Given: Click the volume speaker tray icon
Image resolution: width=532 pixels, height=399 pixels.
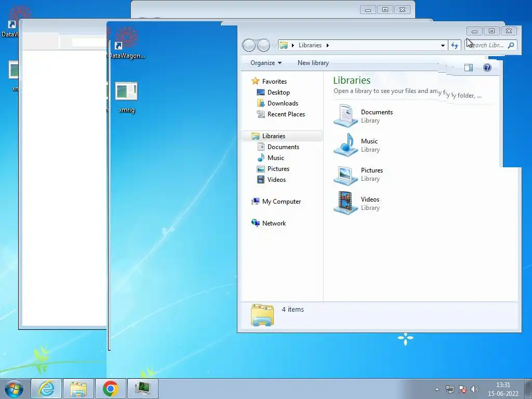Looking at the screenshot, I should point(475,389).
